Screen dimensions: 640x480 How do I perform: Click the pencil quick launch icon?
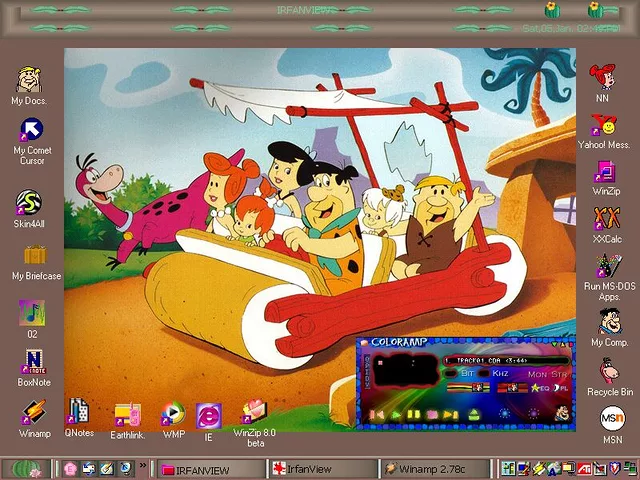pos(107,468)
